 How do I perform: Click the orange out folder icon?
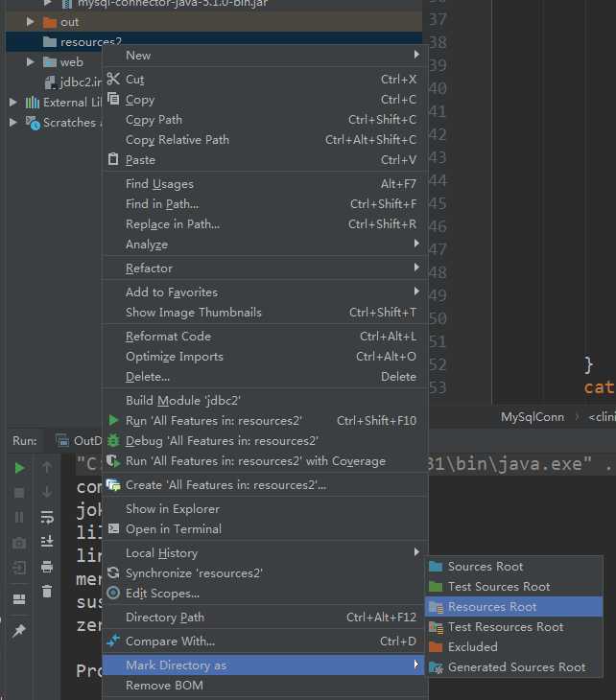50,22
